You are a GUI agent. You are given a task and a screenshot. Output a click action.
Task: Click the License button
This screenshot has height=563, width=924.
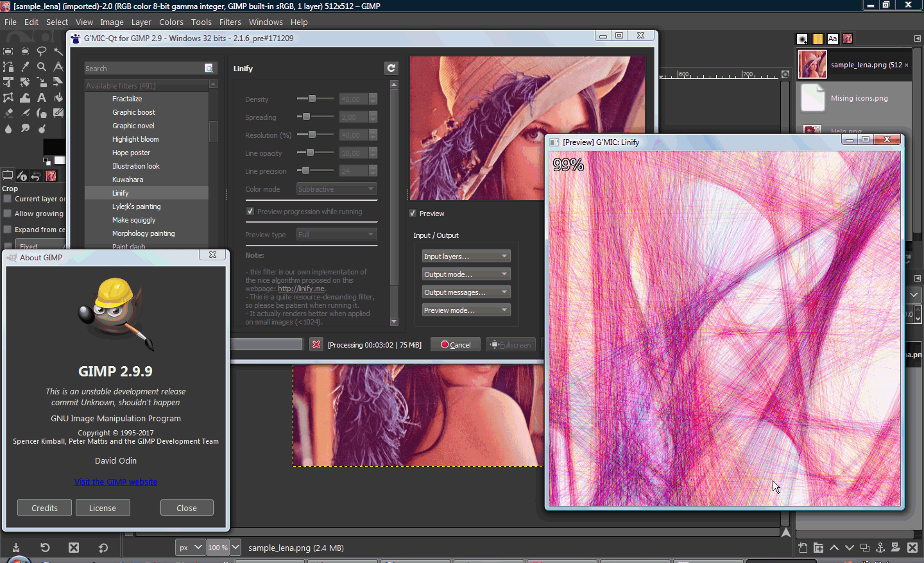(x=103, y=508)
